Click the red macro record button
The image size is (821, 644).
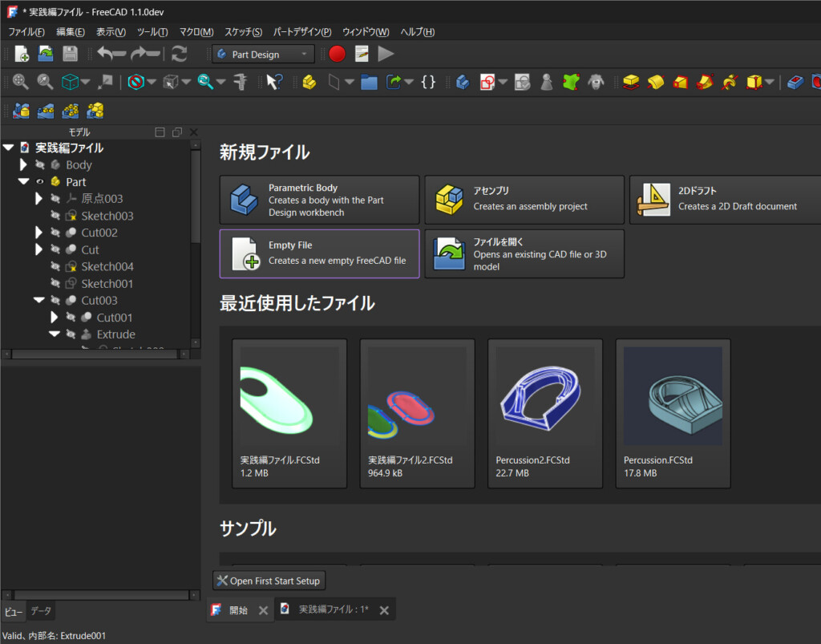[337, 54]
